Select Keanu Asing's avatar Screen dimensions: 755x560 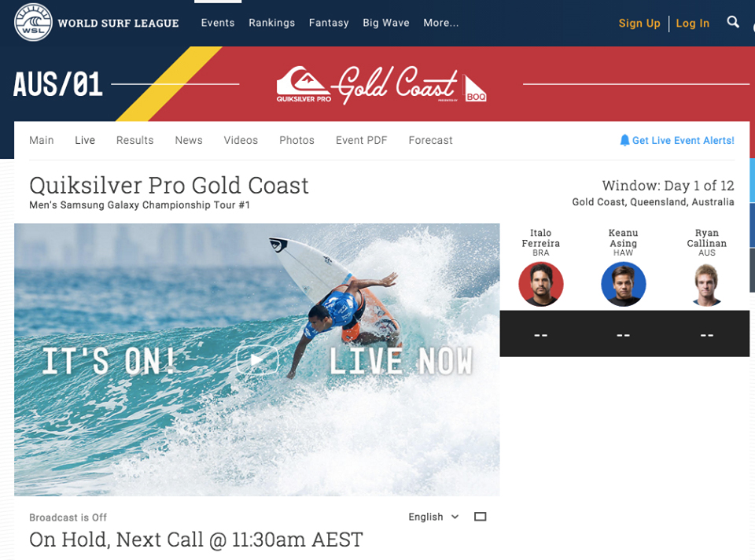[x=623, y=284]
